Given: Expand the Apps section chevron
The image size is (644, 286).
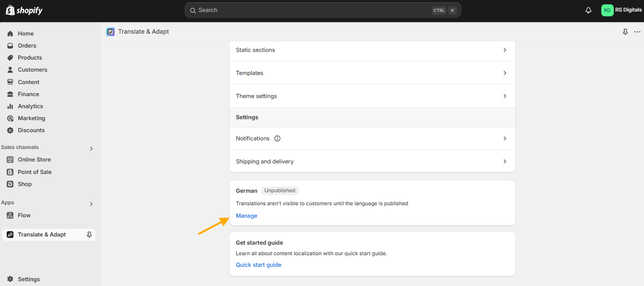Looking at the screenshot, I should coord(91,204).
